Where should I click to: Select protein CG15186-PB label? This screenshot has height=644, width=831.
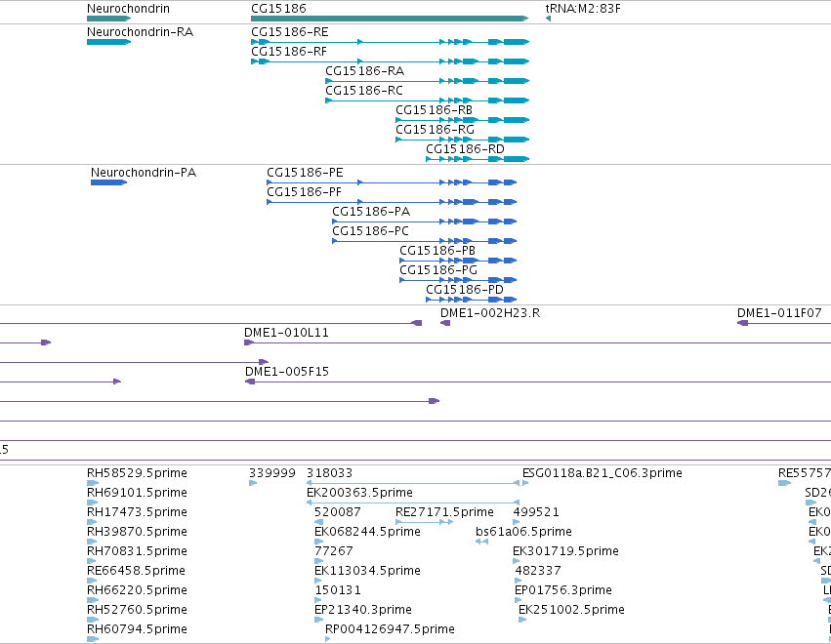(x=437, y=251)
